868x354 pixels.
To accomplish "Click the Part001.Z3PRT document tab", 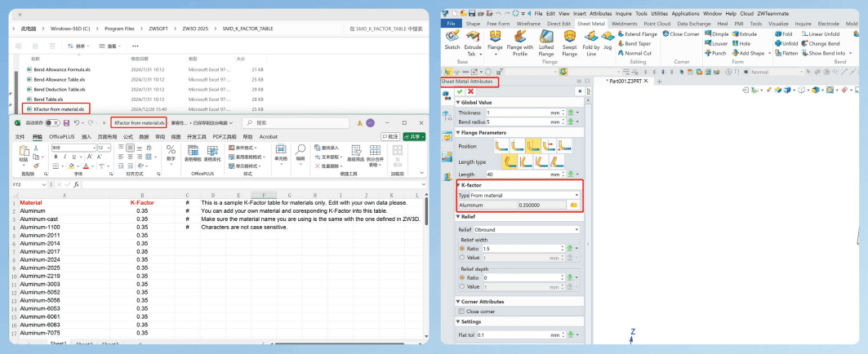I will (627, 81).
